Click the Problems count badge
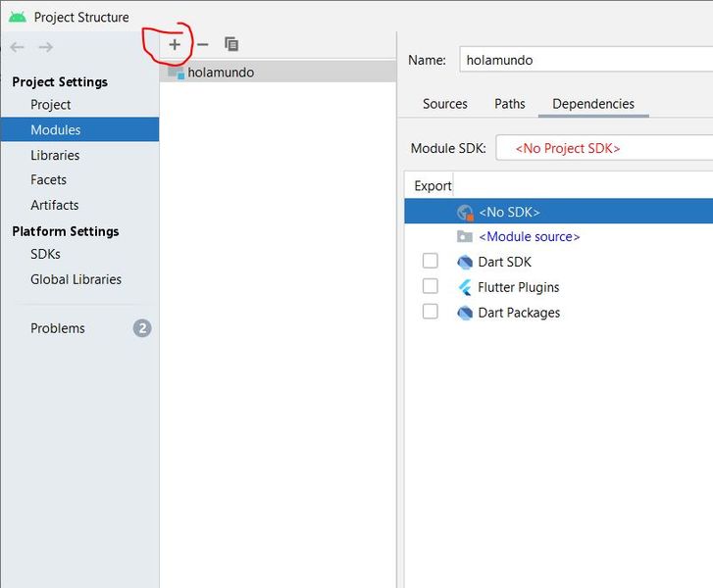 142,328
